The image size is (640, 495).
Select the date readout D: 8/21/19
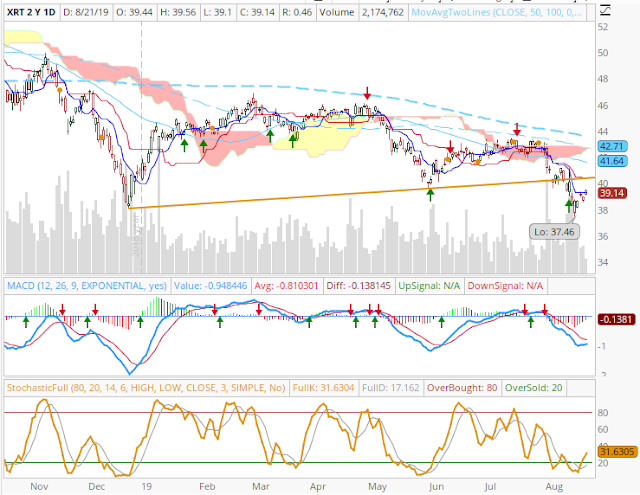click(x=86, y=13)
